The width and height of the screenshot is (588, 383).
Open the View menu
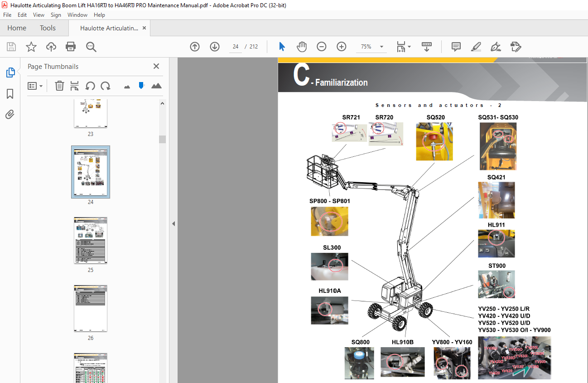39,15
